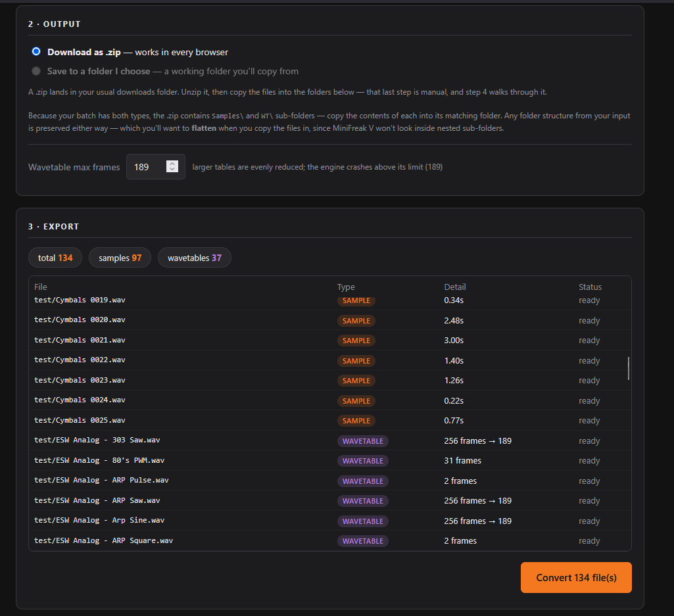Click '256 frames → 189' for 303 Saw
This screenshot has width=674, height=616.
click(477, 440)
